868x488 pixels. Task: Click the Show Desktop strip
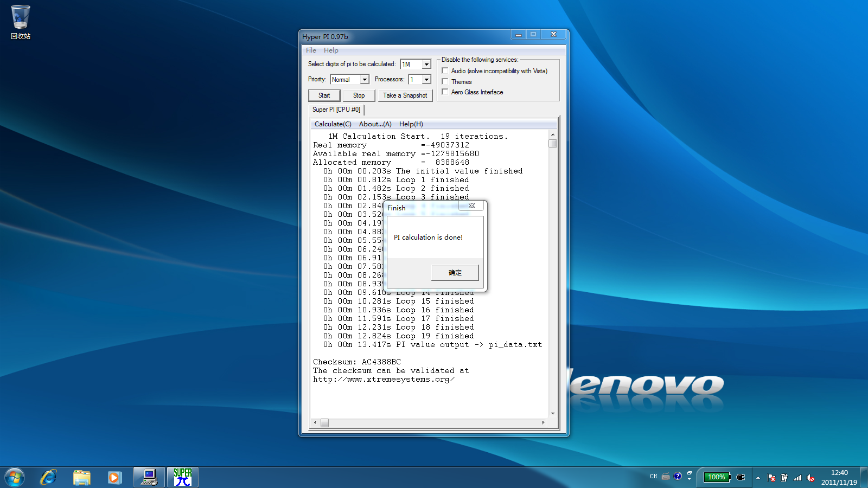(x=864, y=477)
